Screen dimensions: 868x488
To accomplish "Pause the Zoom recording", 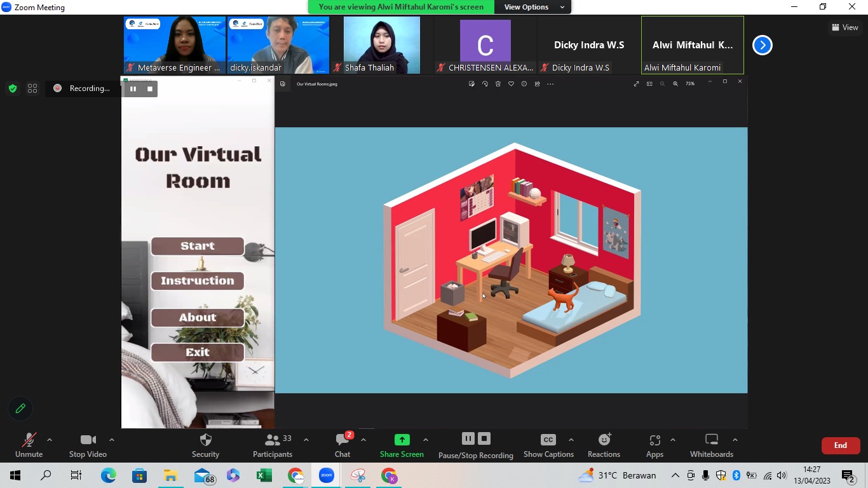I will coord(468,438).
